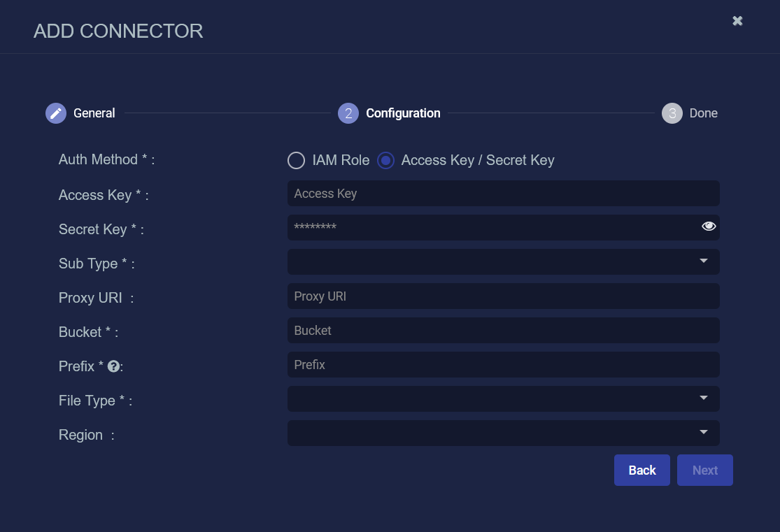Click the General step pencil icon

click(x=56, y=113)
